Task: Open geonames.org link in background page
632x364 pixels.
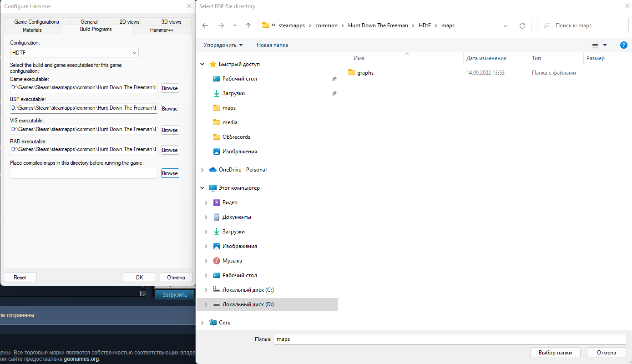Action: 81,359
